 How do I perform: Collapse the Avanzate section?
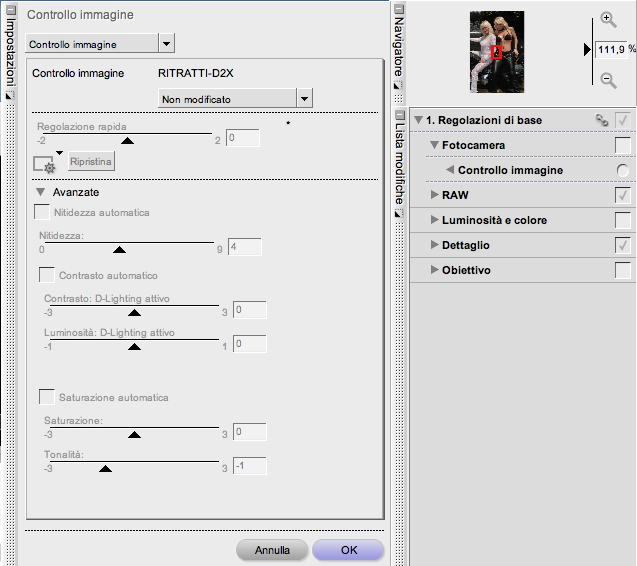41,192
